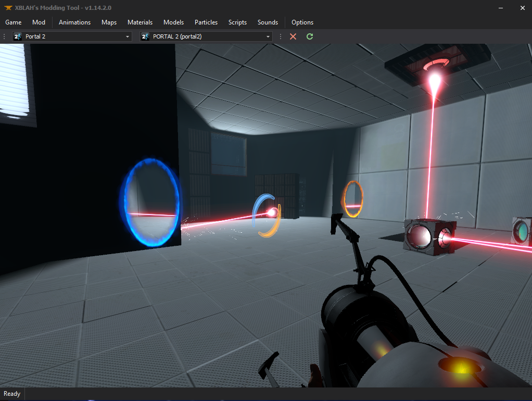Expand the Portal 2 game dropdown

(x=126, y=36)
